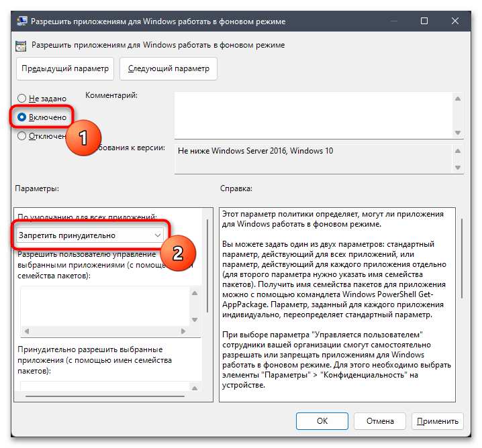482x448 pixels.
Task: Click the version requirements scroll-up arrow
Action: click(x=458, y=150)
